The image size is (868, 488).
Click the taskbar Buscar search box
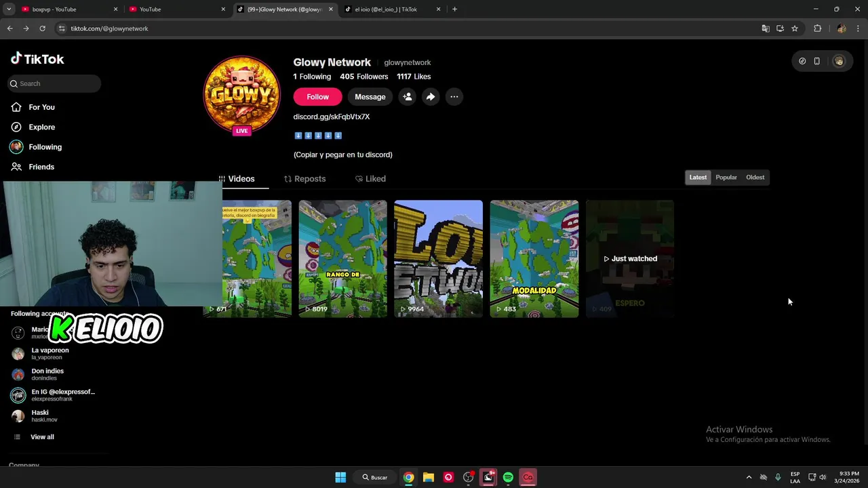coord(375,477)
